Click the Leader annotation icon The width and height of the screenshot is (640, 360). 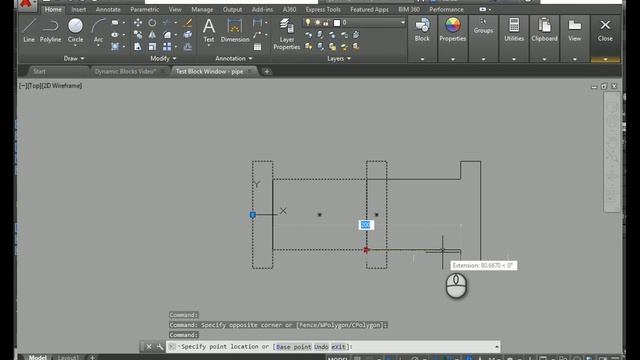tap(257, 35)
